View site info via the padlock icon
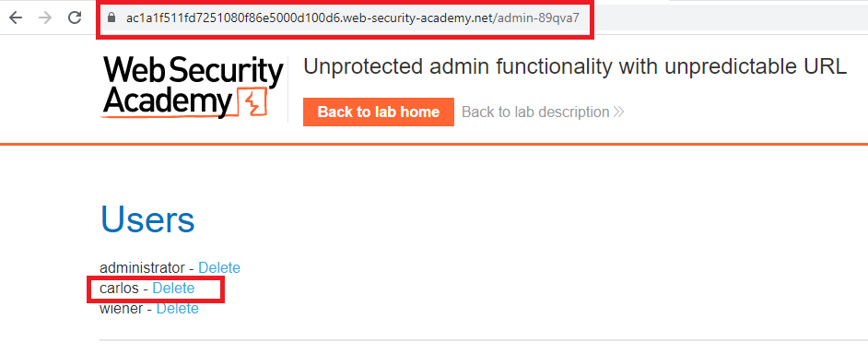This screenshot has height=354, width=868. [111, 18]
